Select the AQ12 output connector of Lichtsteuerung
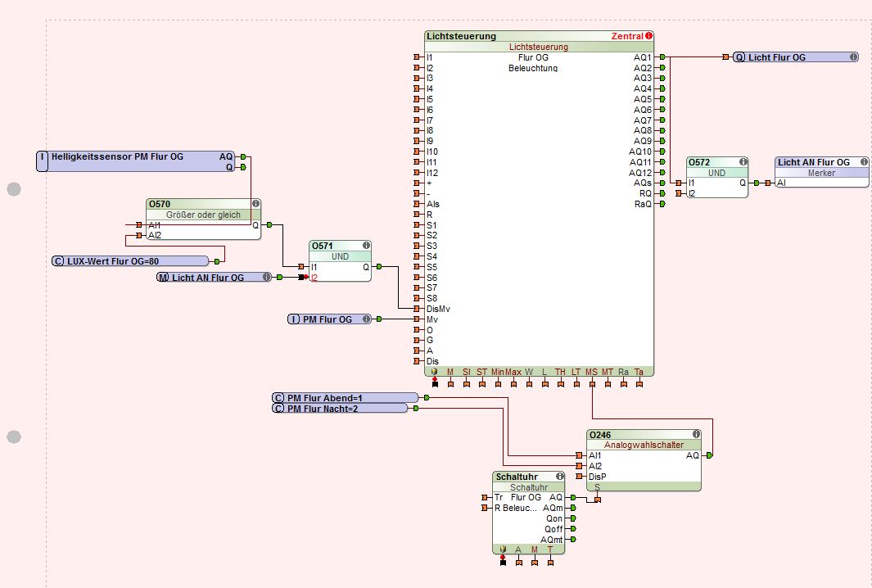 coord(662,173)
